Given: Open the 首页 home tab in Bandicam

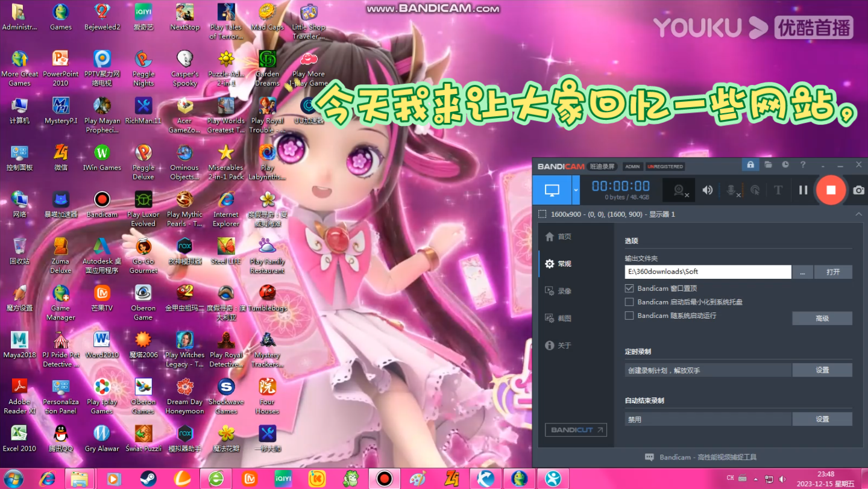Looking at the screenshot, I should pyautogui.click(x=558, y=237).
